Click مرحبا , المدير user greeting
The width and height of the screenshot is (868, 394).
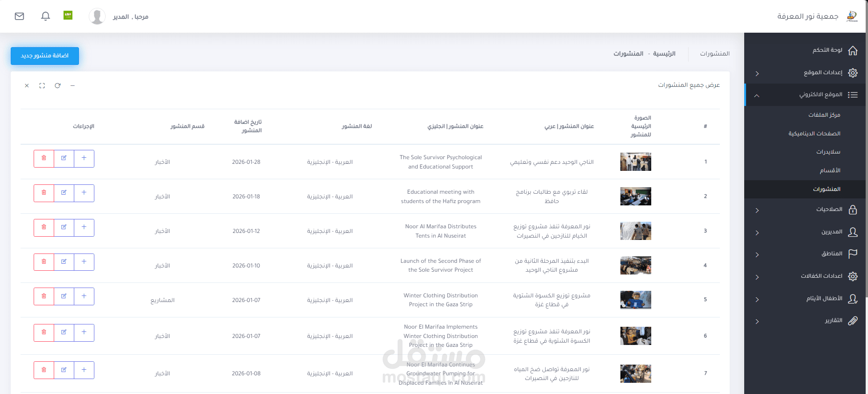tap(130, 17)
